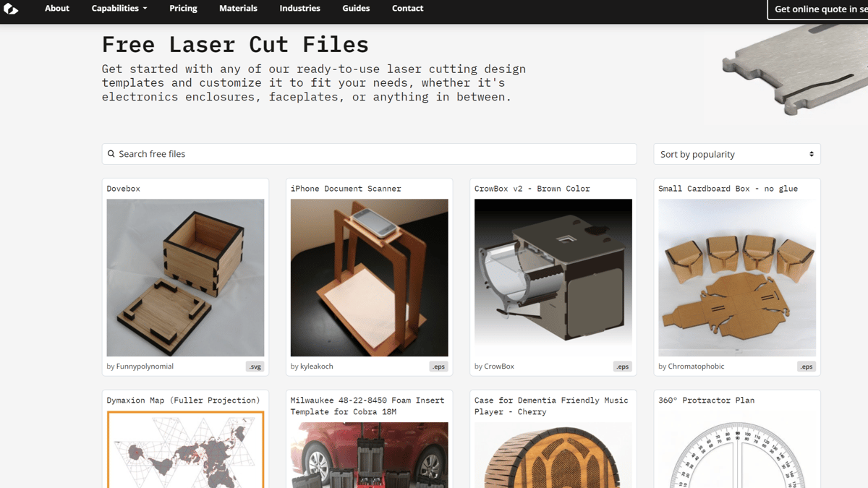868x488 pixels.
Task: Open Case for Dementia Friendly Music Player
Action: coord(551,406)
